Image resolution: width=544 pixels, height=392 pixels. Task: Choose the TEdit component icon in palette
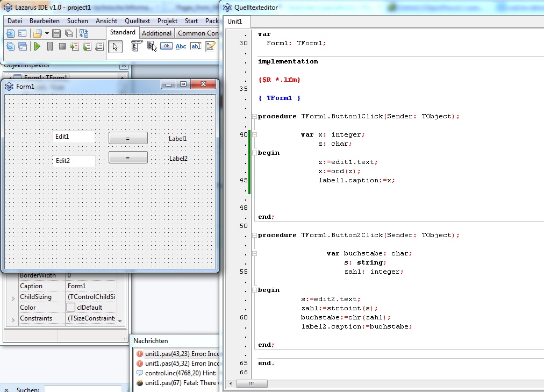click(195, 47)
